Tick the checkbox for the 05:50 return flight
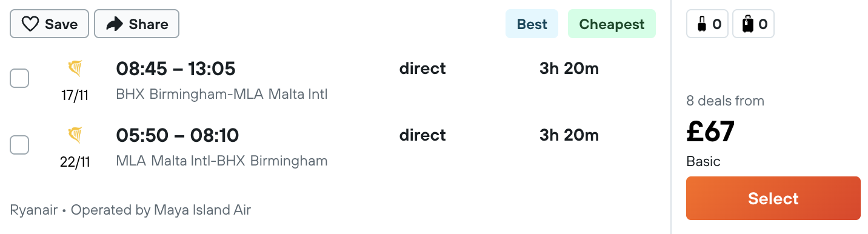Screen dimensions: 868x234 [x=19, y=145]
